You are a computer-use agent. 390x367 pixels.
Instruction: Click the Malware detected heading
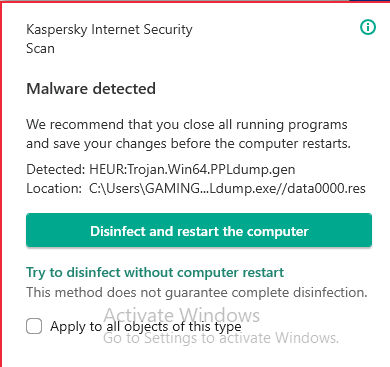click(91, 89)
